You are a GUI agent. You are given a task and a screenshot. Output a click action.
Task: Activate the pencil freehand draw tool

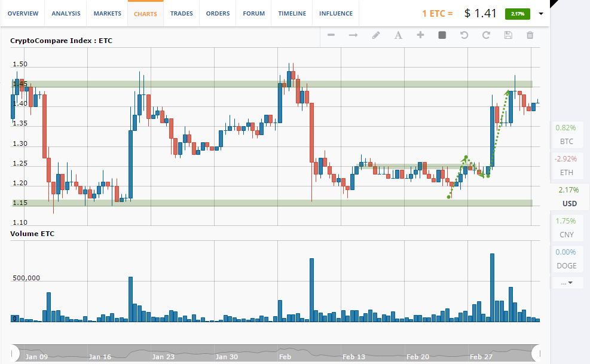click(376, 35)
